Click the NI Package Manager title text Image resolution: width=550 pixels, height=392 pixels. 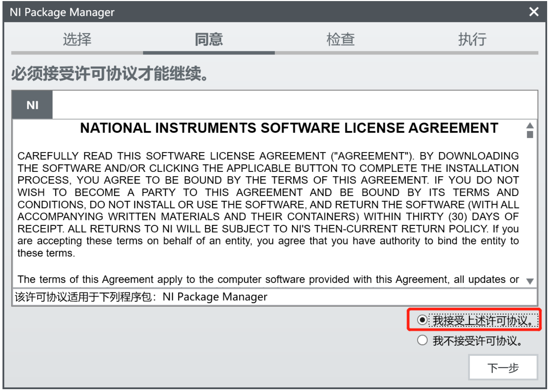62,12
